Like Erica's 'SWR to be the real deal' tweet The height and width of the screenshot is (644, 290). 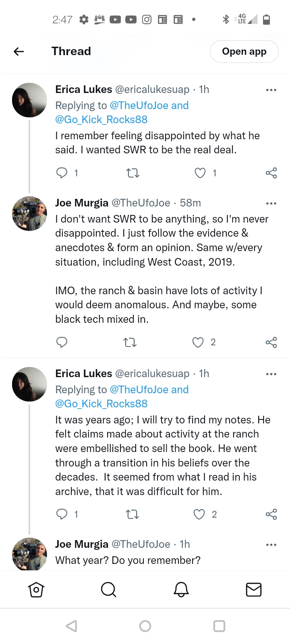click(200, 173)
